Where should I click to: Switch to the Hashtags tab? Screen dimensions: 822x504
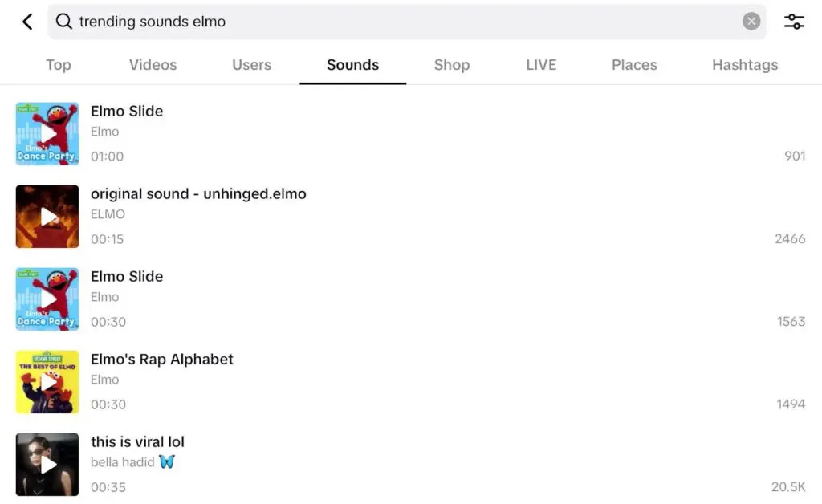tap(744, 65)
